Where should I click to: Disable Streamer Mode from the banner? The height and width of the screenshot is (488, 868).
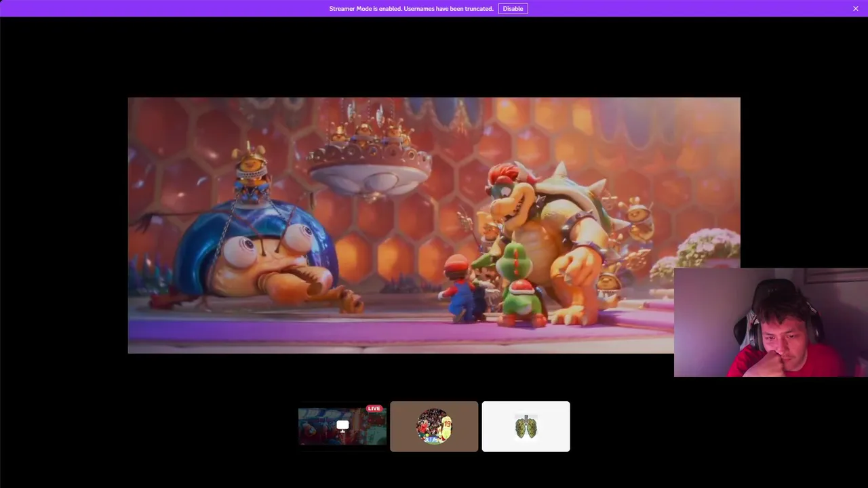[x=513, y=9]
